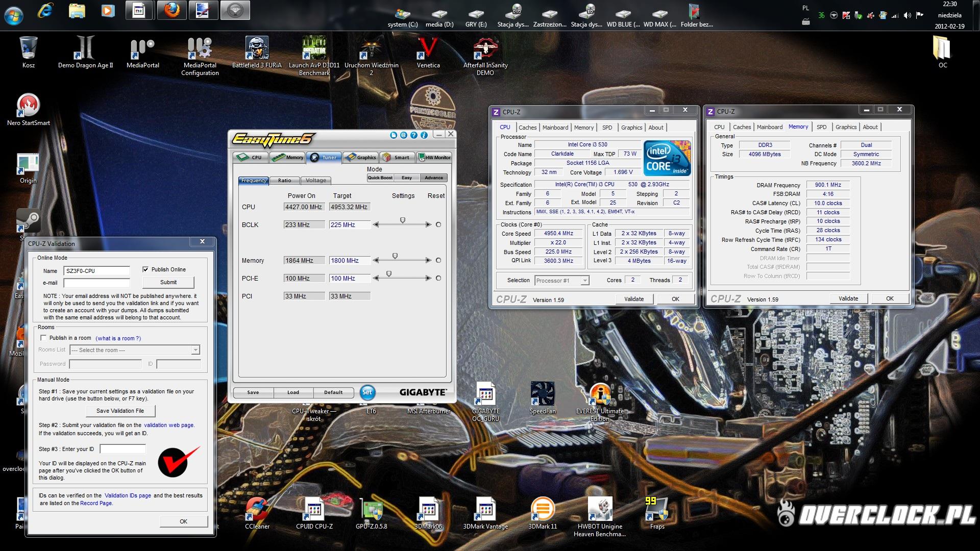This screenshot has width=980, height=551.
Task: Reset Memory radio button in EasyTune6
Action: pyautogui.click(x=438, y=260)
